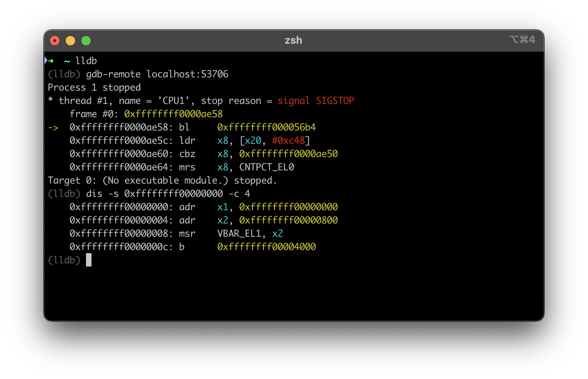Click the red 'signal SIGSTOP' text
588x379 pixels.
(316, 101)
